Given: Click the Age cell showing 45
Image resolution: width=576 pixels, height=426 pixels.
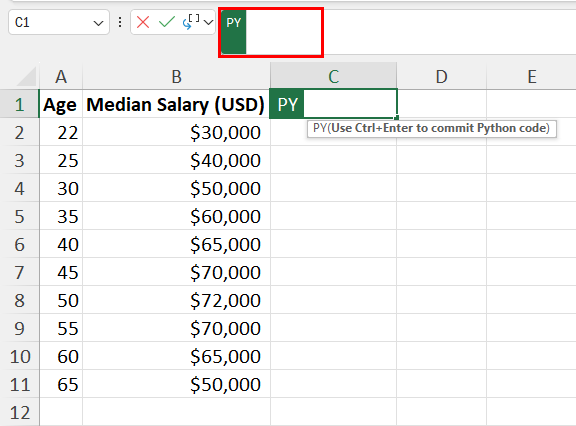Looking at the screenshot, I should (61, 272).
